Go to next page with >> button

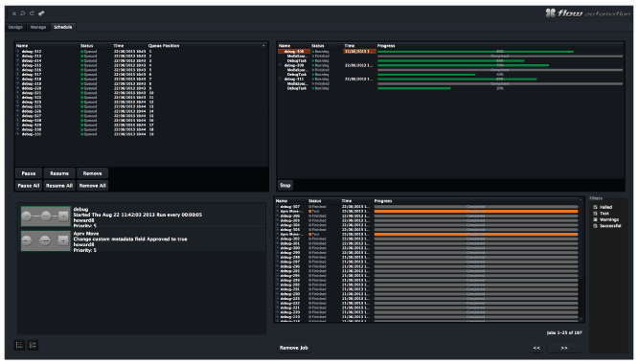coord(564,348)
